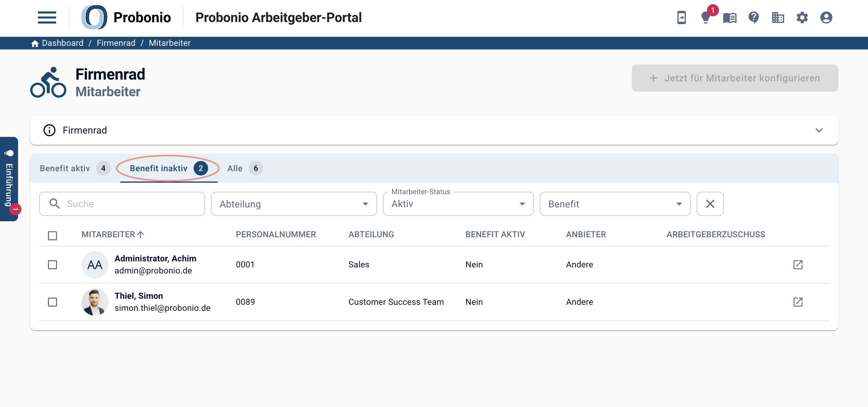Click the search magnifier icon
The image size is (868, 407).
pos(54,203)
